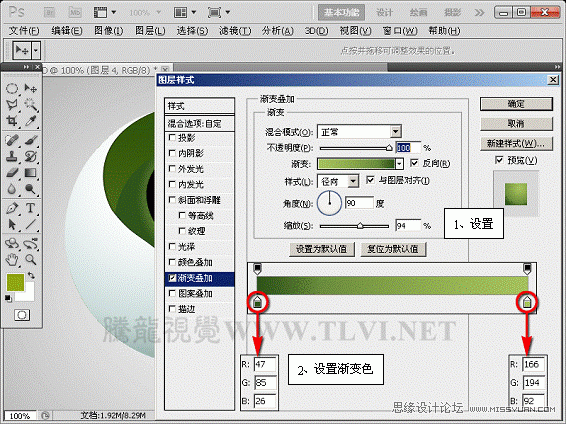Click 复位为默认值 button

(x=393, y=249)
